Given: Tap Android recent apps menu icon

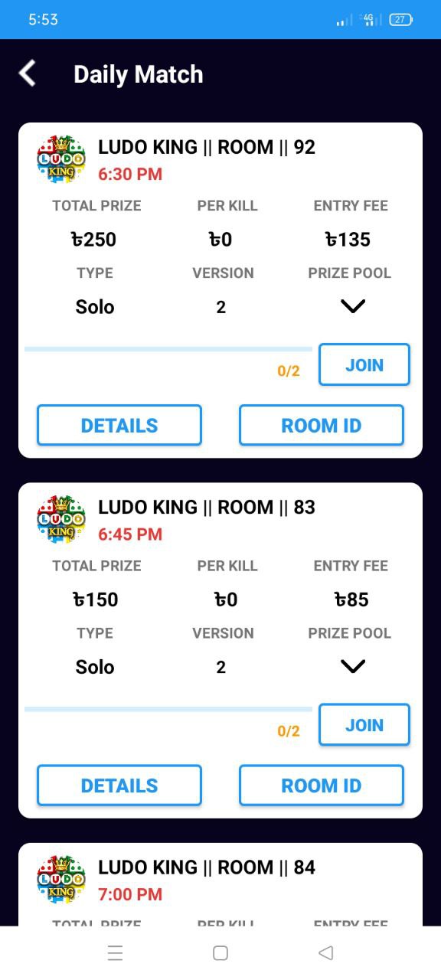Looking at the screenshot, I should click(x=116, y=952).
